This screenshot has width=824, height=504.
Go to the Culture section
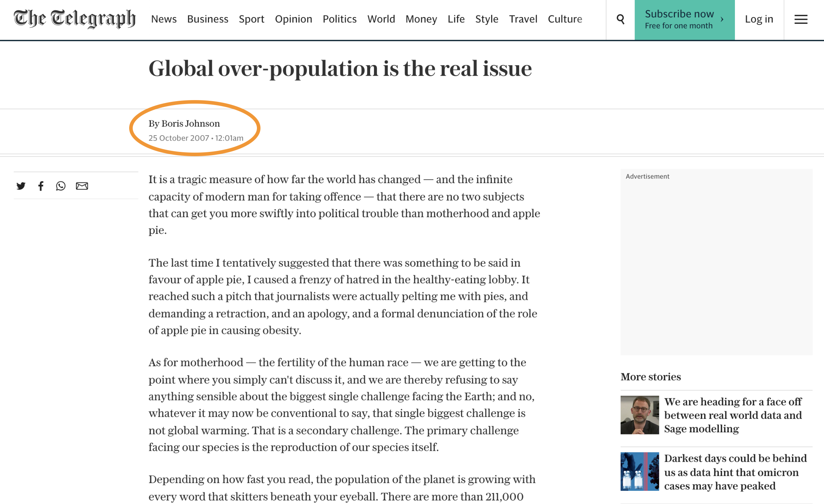(565, 19)
